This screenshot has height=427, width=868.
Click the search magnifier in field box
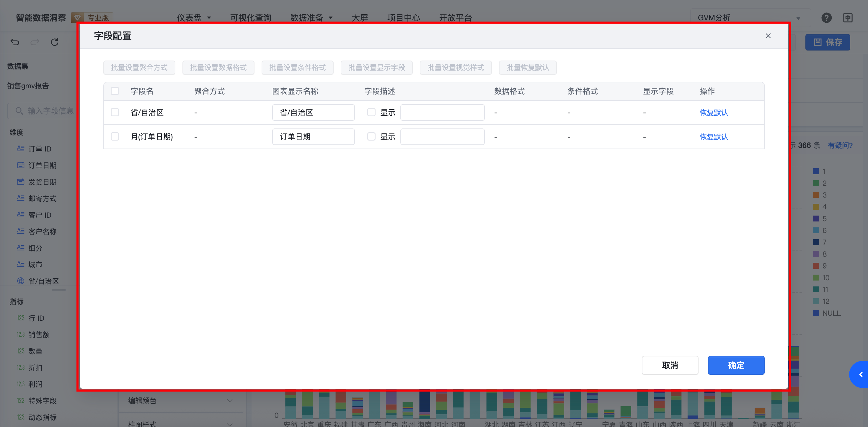(x=19, y=111)
